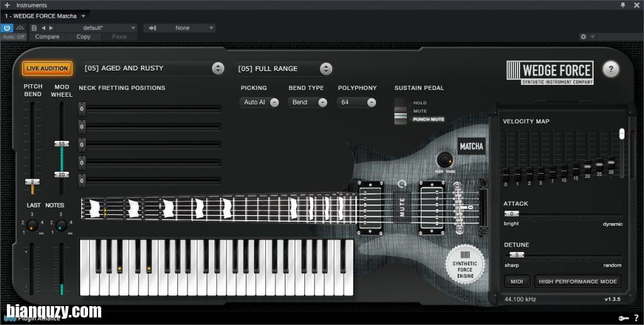Click the mod wheel lower handle 20

62,175
